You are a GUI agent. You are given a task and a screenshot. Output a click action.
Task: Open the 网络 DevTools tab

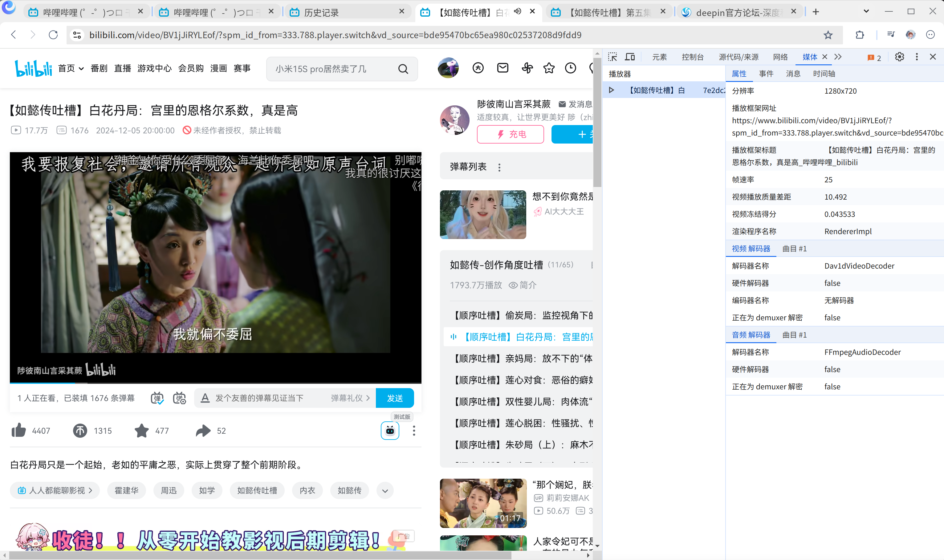780,57
